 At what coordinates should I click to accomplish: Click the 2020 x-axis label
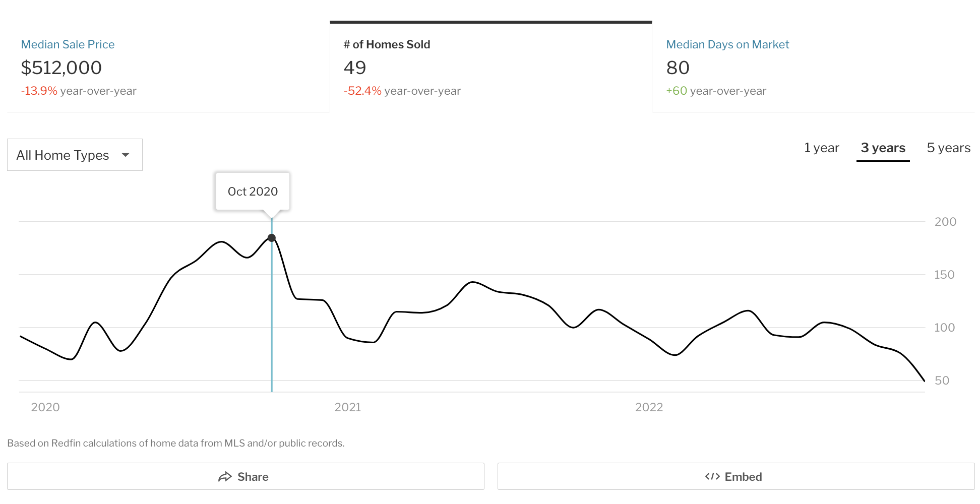pos(45,407)
